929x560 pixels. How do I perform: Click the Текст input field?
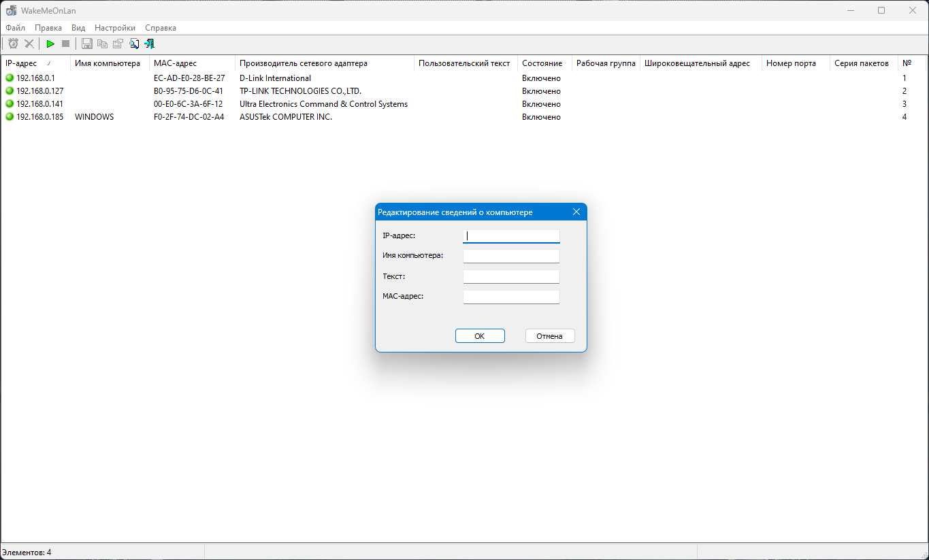(511, 276)
